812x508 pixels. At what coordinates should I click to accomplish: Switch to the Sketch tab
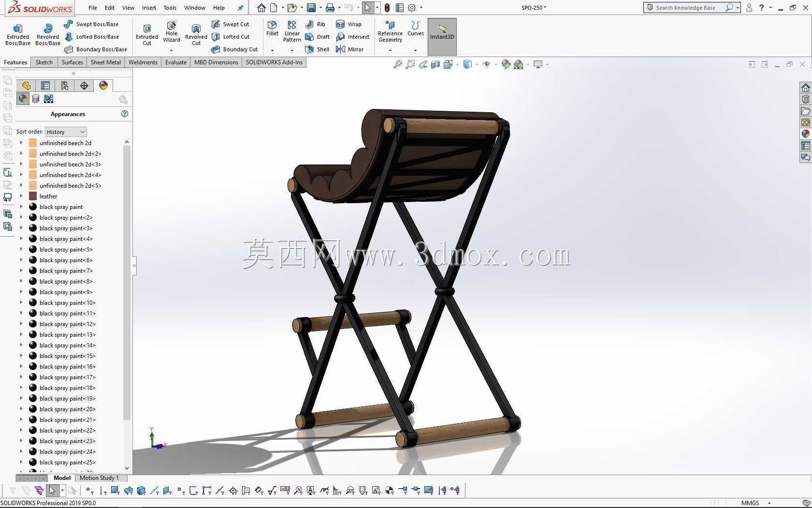click(44, 62)
